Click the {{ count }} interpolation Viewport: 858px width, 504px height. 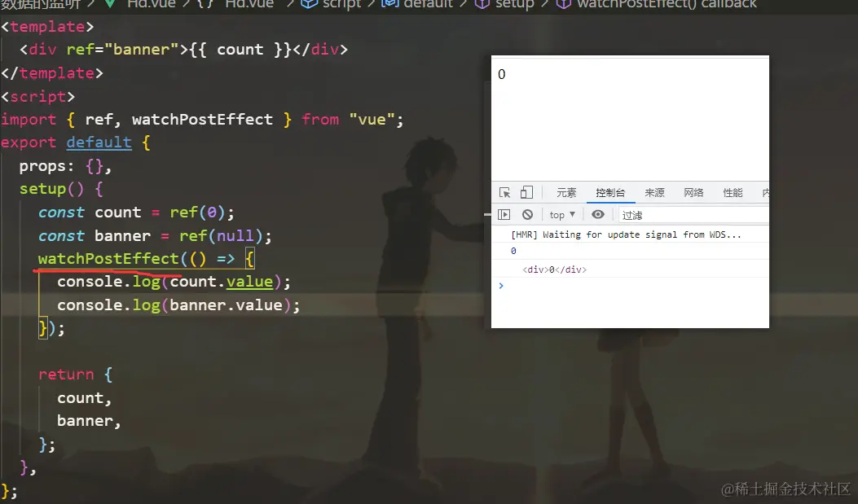pos(240,50)
